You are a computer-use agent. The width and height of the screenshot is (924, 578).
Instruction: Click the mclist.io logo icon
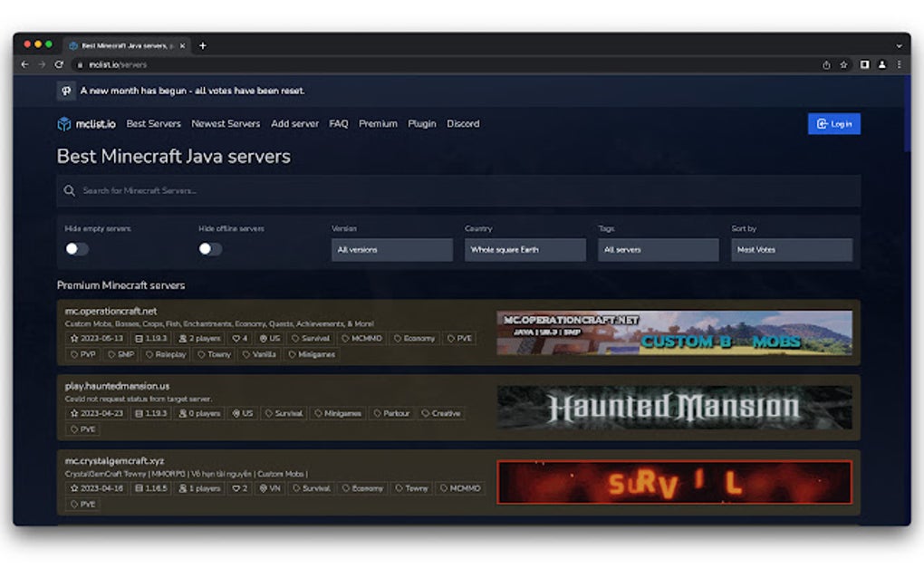[63, 124]
